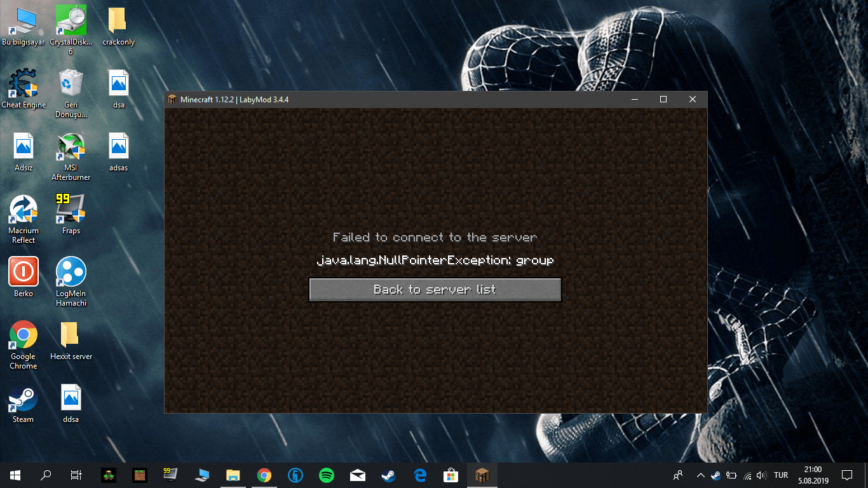This screenshot has height=488, width=868.
Task: Click the computer monitor icon in the taskbar
Action: pyautogui.click(x=202, y=475)
